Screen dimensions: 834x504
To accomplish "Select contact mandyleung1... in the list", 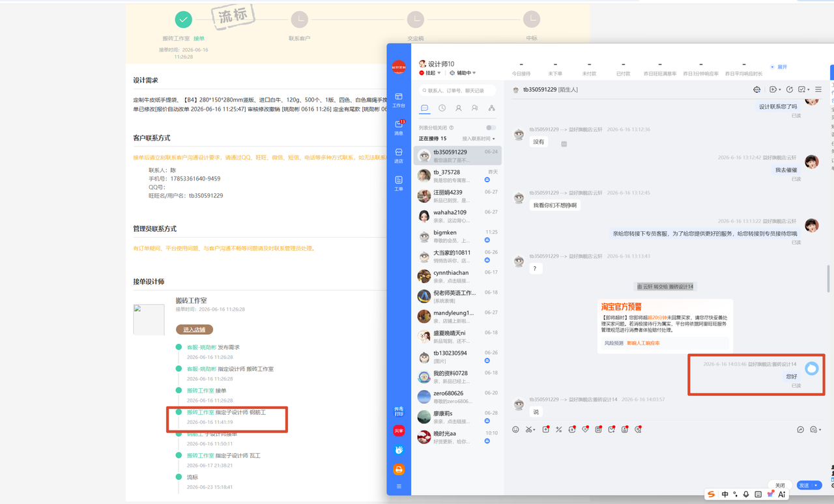I will click(x=457, y=316).
